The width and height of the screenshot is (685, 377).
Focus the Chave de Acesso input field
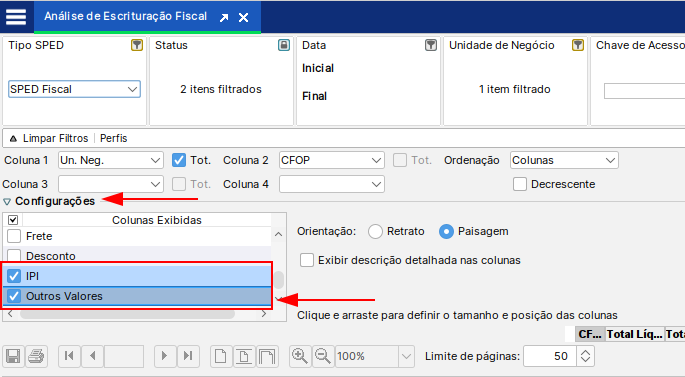pos(644,91)
